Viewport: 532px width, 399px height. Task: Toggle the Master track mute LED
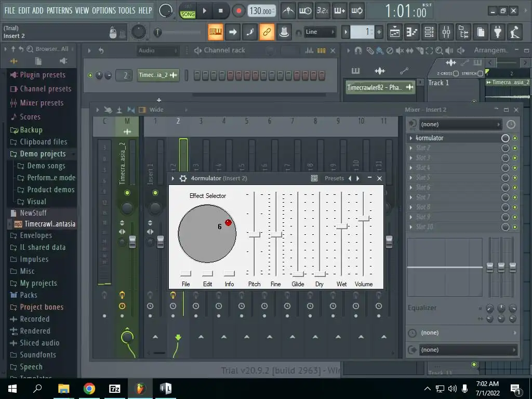click(x=127, y=193)
